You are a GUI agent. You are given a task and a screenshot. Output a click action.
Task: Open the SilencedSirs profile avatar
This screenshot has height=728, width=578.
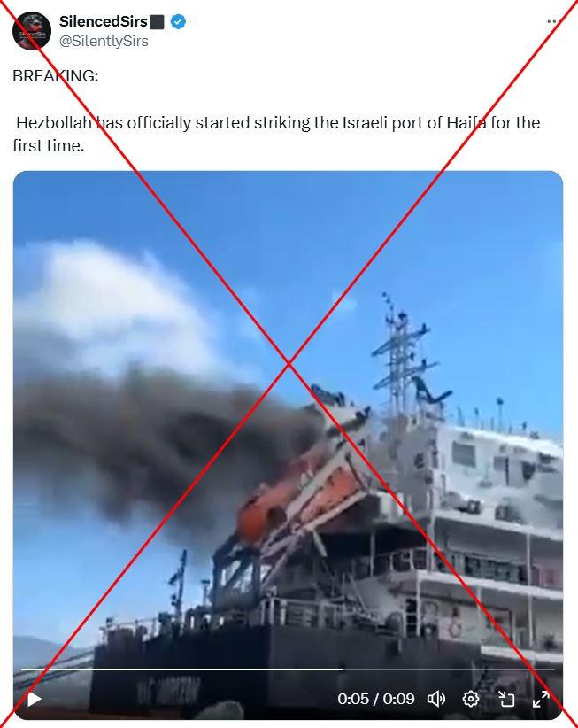[x=32, y=31]
